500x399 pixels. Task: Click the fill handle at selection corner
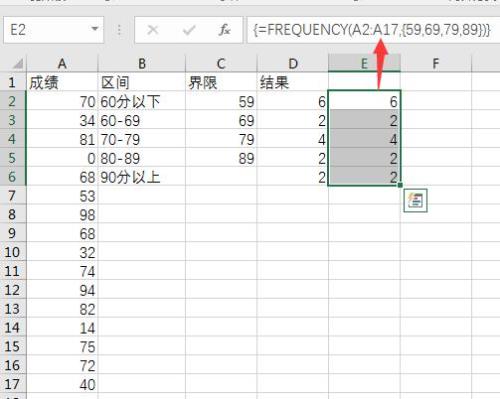[x=400, y=185]
